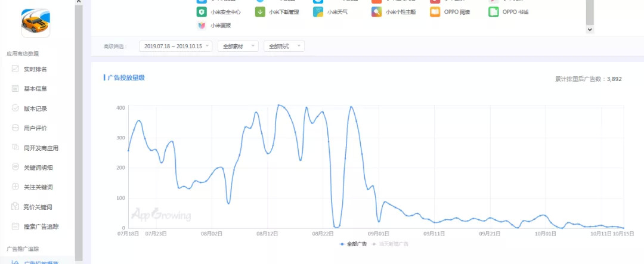Go to the 关注关键词 sidebar item
Viewport: 644px width, 264px height.
pyautogui.click(x=38, y=187)
